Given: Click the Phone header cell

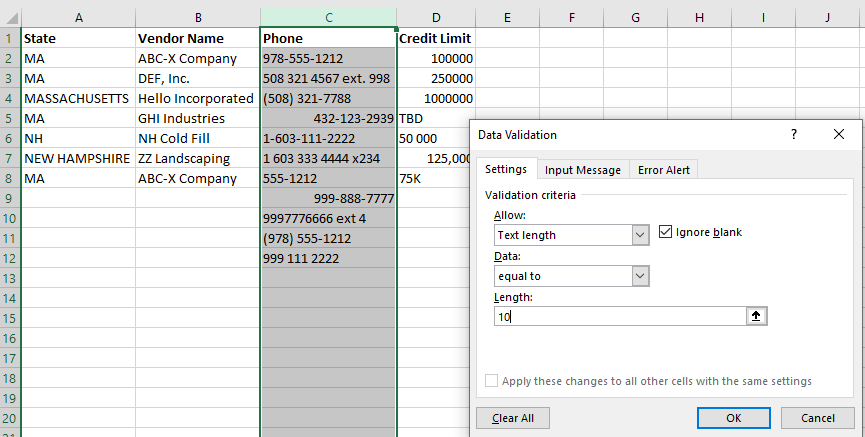Looking at the screenshot, I should 328,38.
